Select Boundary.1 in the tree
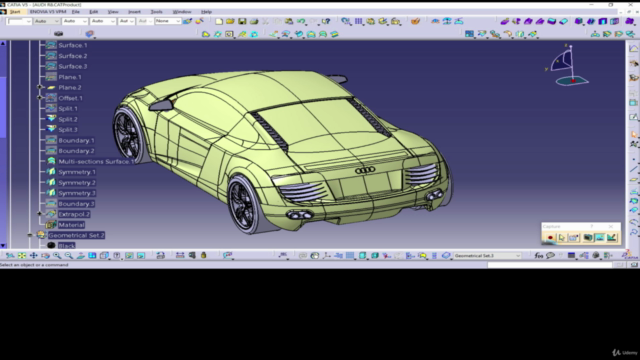The width and height of the screenshot is (640, 360). (x=76, y=140)
